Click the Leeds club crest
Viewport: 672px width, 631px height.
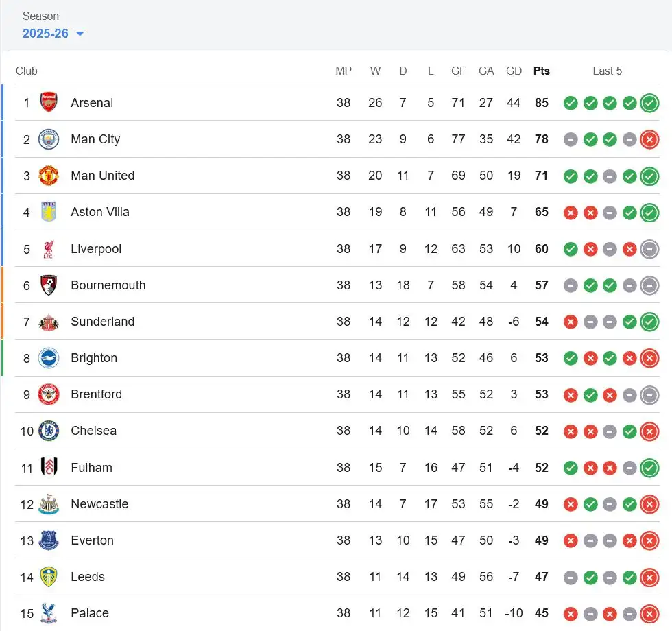pyautogui.click(x=49, y=577)
